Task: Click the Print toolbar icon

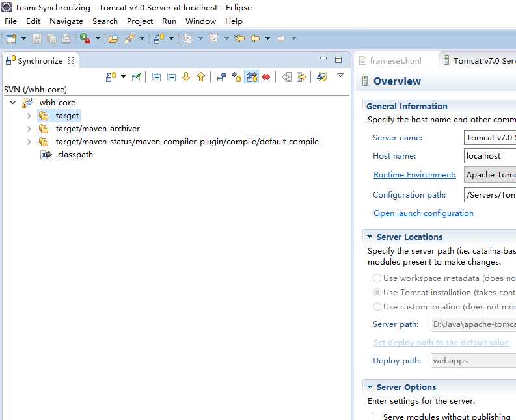Action: click(x=66, y=38)
